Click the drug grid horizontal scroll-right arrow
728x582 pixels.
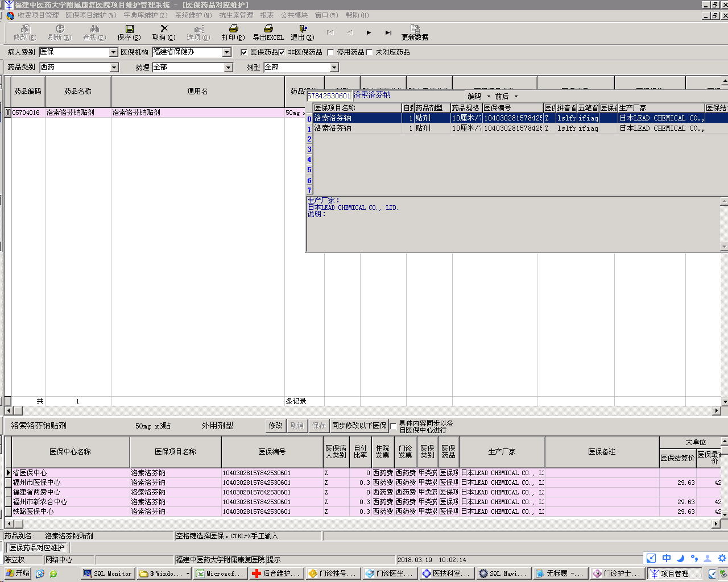click(x=717, y=410)
